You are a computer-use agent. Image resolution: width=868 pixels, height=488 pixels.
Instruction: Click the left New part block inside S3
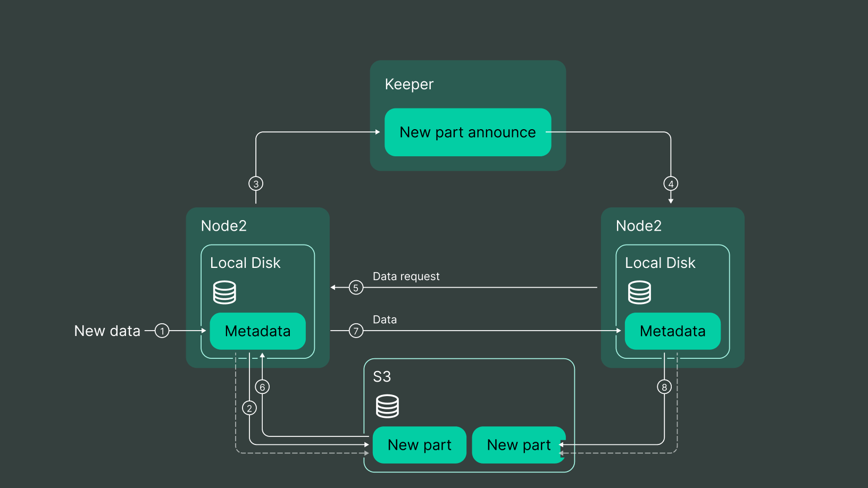click(x=420, y=445)
